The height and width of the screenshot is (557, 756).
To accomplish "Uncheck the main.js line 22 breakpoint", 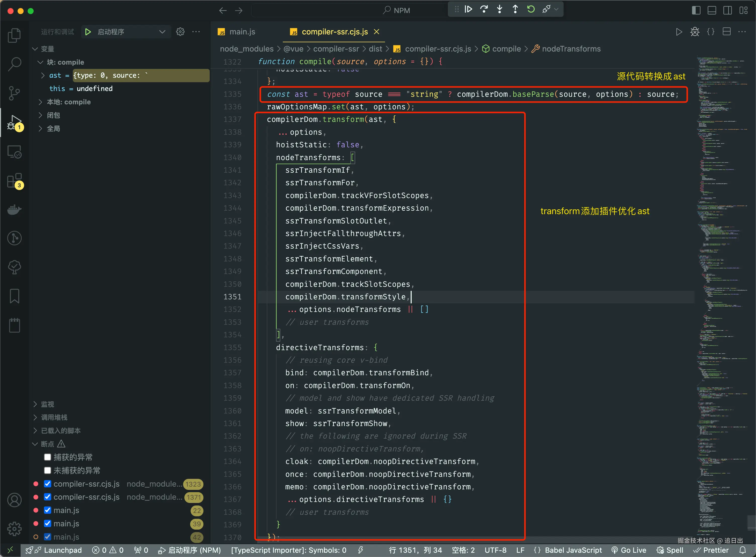I will point(47,510).
